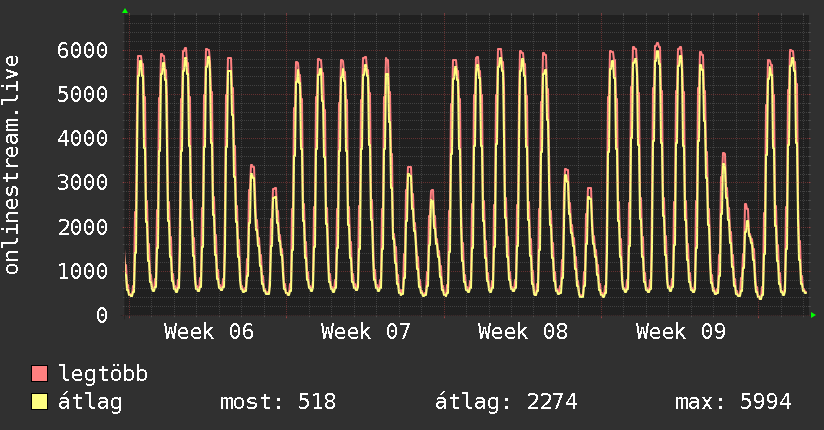Click the 2000 Y-axis value label
Viewport: 824px width, 430px height.
(x=83, y=227)
